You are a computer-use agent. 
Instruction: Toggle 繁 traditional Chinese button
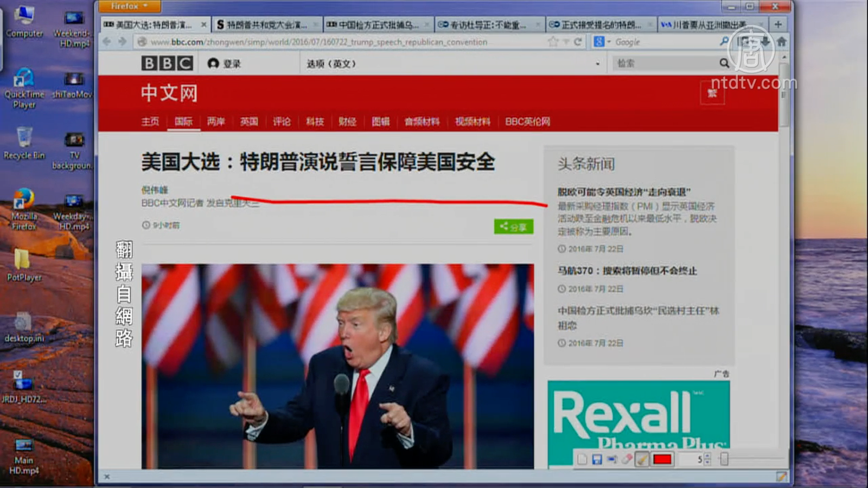712,93
